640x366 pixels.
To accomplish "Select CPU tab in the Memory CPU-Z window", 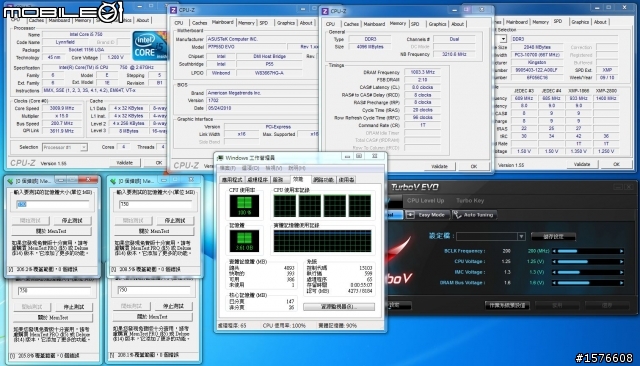I will [330, 24].
